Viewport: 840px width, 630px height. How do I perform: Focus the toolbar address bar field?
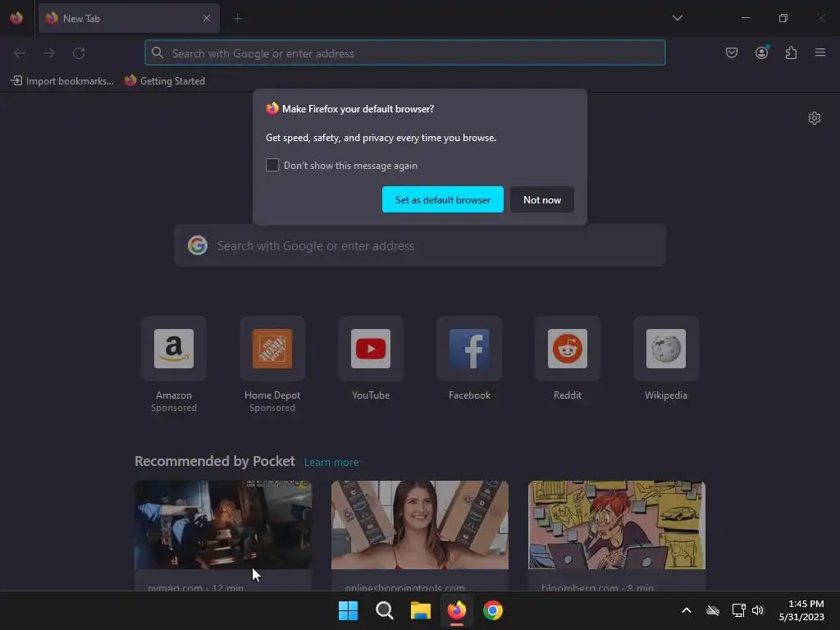pyautogui.click(x=405, y=52)
